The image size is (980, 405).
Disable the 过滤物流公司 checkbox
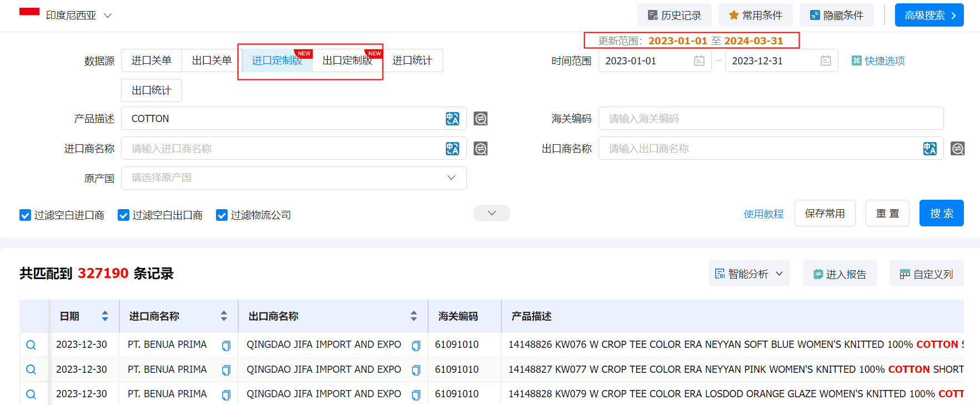[222, 215]
